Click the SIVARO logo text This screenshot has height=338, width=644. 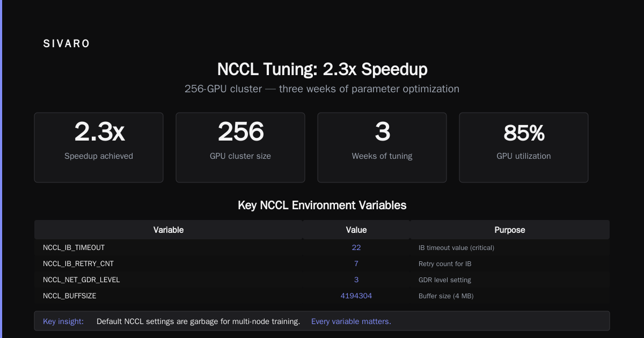tap(67, 44)
